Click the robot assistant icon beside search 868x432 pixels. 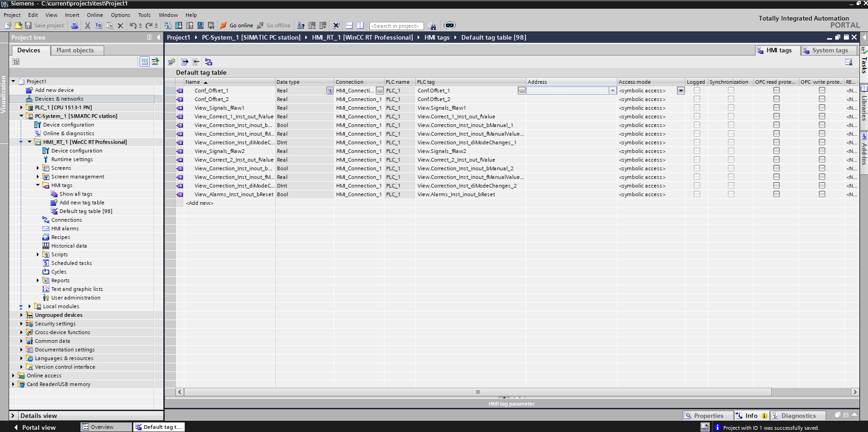coord(449,25)
